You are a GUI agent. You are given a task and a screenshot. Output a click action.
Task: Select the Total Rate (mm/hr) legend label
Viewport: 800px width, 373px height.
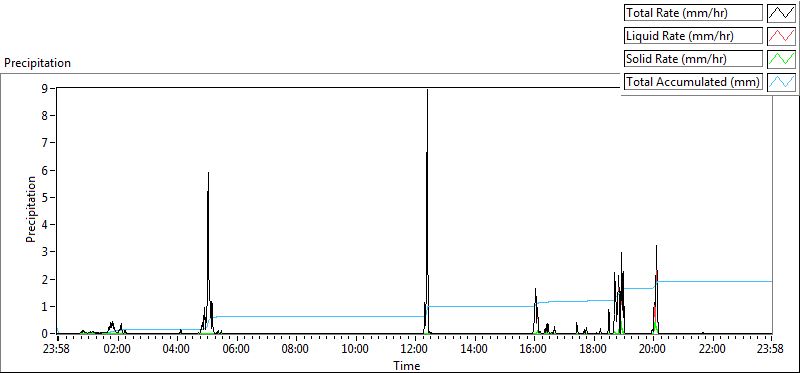[x=693, y=13]
